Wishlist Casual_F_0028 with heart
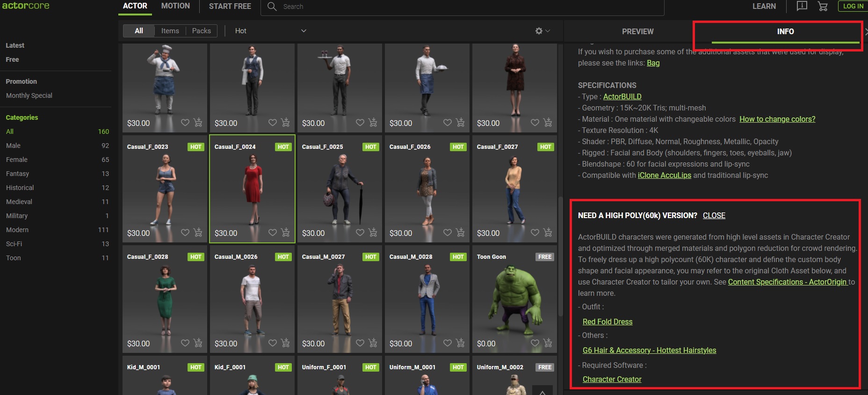Viewport: 868px width, 395px height. 185,343
